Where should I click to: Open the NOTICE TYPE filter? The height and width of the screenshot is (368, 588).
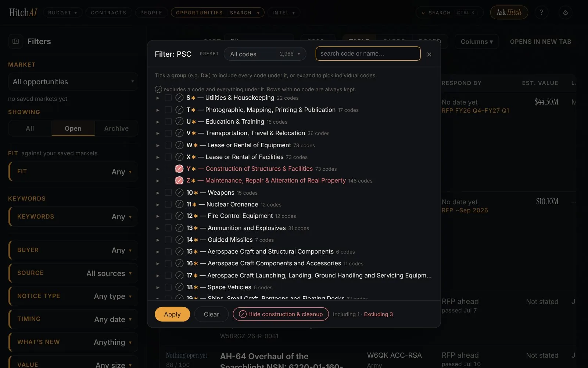(x=73, y=296)
